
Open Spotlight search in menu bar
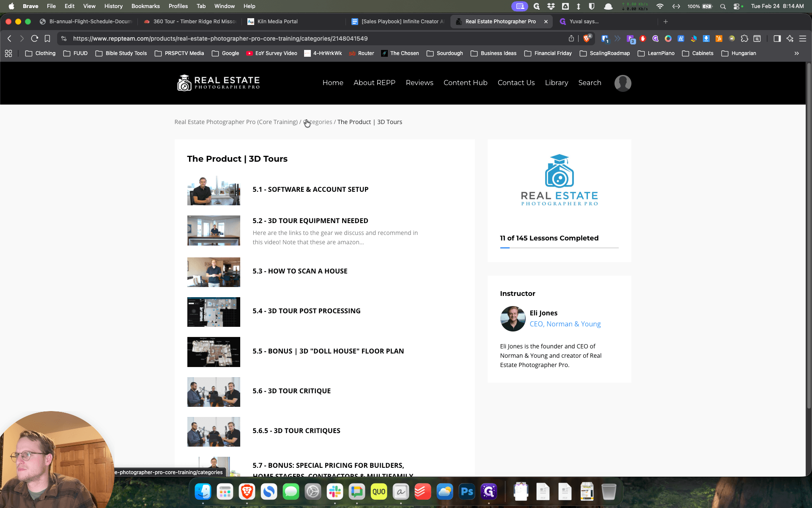(x=723, y=6)
